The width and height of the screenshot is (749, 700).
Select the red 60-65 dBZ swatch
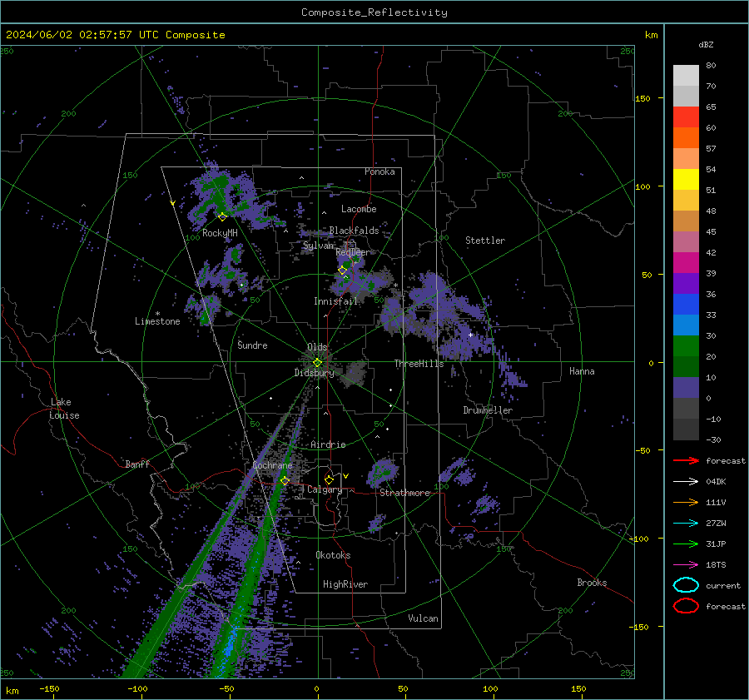(686, 117)
